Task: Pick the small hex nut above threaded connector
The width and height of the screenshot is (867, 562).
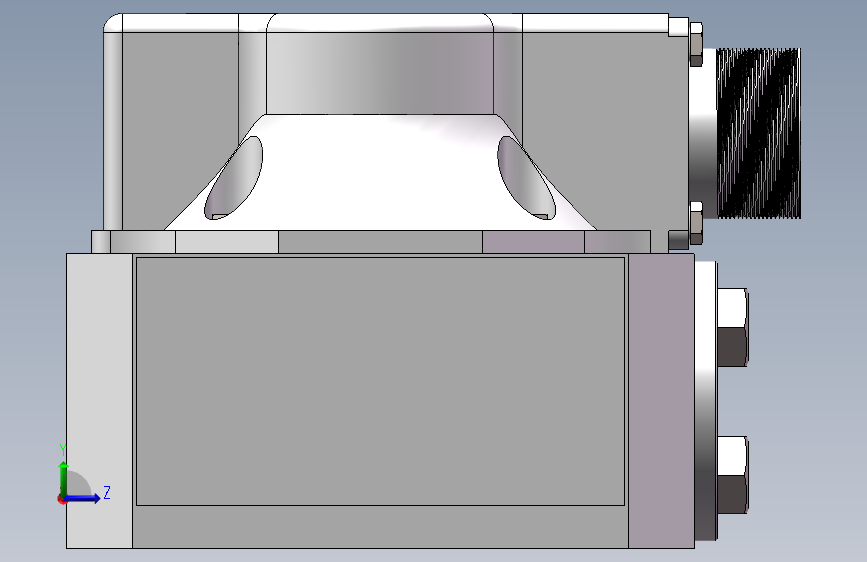Action: pyautogui.click(x=697, y=44)
